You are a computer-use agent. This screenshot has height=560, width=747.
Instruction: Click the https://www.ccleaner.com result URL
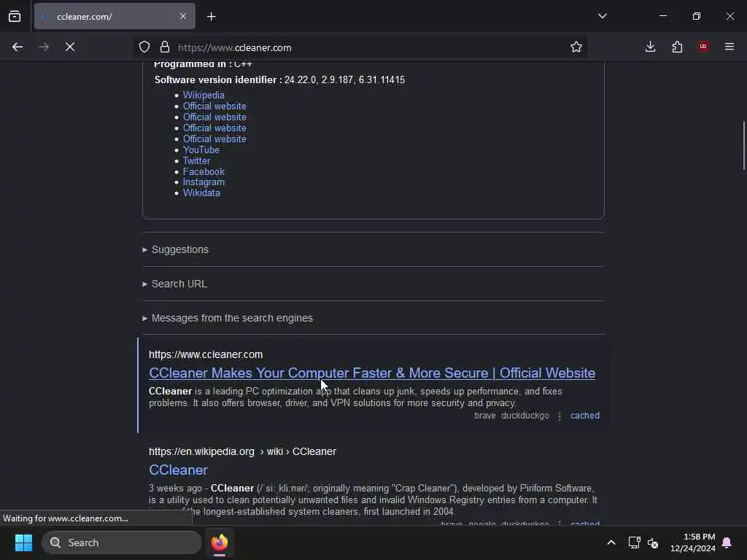206,355
